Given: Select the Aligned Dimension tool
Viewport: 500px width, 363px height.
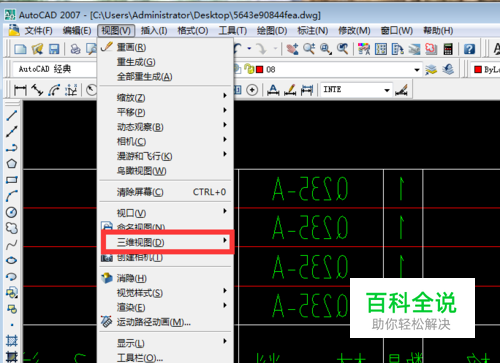Looking at the screenshot, I should (37, 90).
